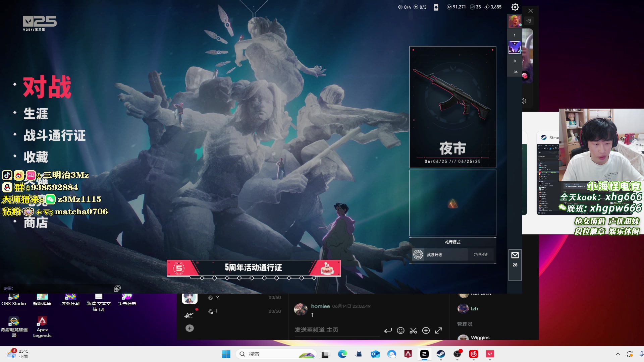Viewport: 644px width, 362px height.
Task: Open the anime avatar server icon
Action: [190, 298]
